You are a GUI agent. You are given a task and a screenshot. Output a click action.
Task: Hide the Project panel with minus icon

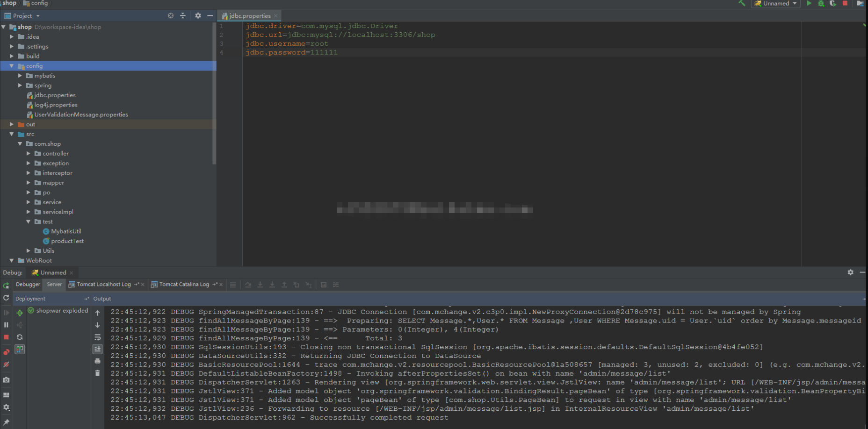(210, 15)
